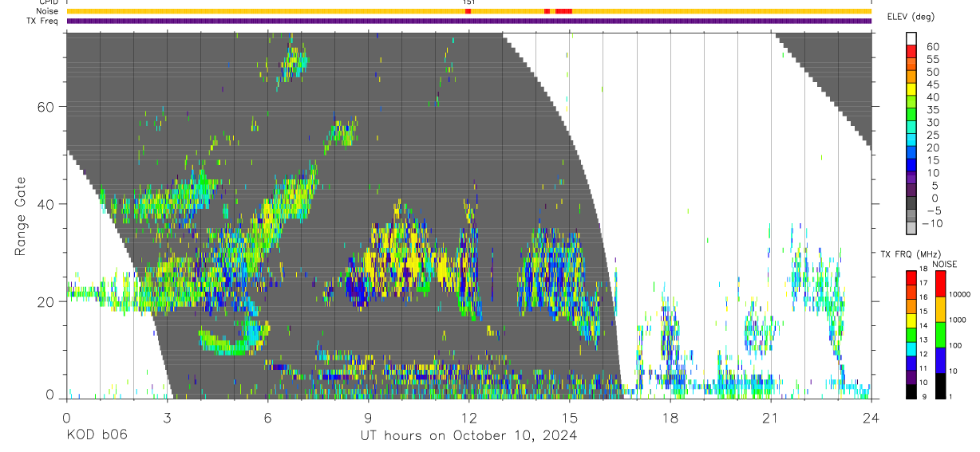Click the "NOISE" legend title above the noise color bar

(x=945, y=264)
